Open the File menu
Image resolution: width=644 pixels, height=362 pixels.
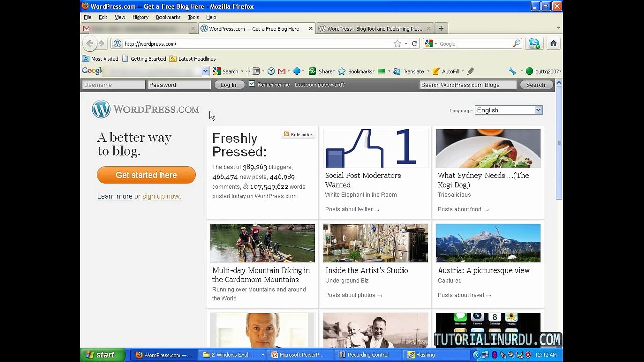(x=88, y=17)
